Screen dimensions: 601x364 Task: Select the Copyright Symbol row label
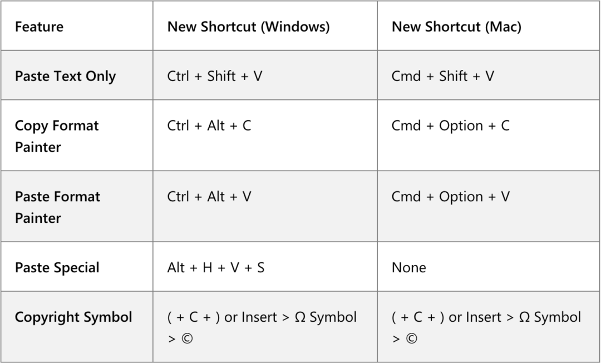click(73, 317)
